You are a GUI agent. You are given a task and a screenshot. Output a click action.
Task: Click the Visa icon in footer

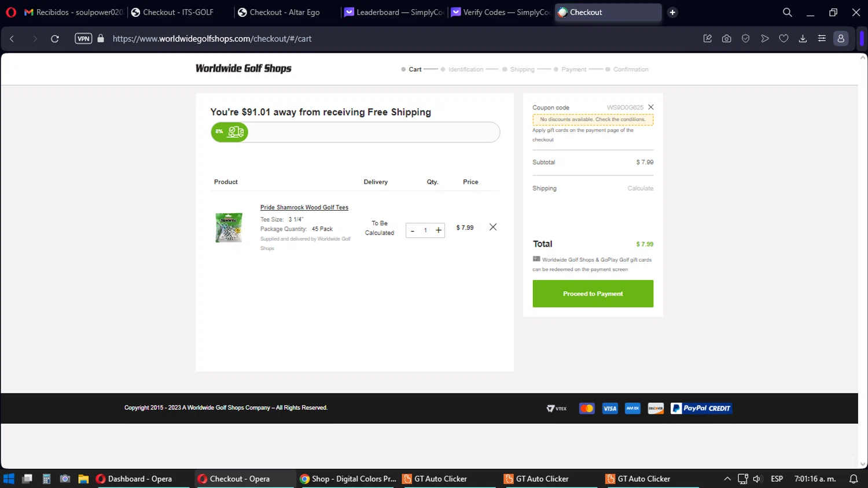[610, 409]
